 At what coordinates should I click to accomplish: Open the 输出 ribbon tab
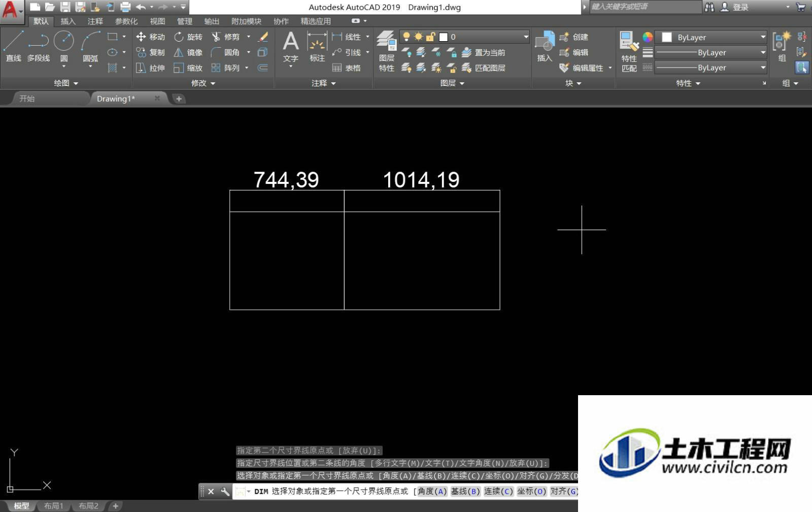tap(212, 21)
